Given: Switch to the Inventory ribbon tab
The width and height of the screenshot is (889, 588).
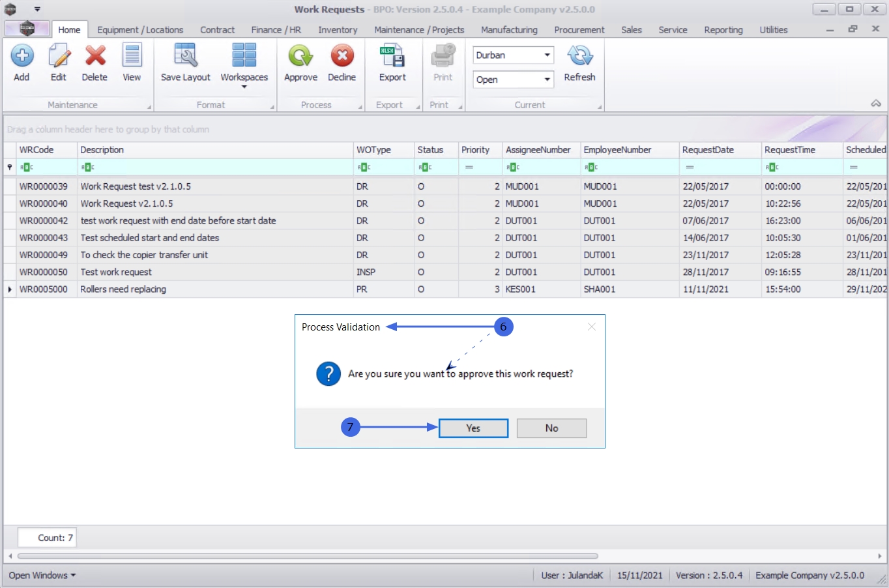Looking at the screenshot, I should (338, 30).
